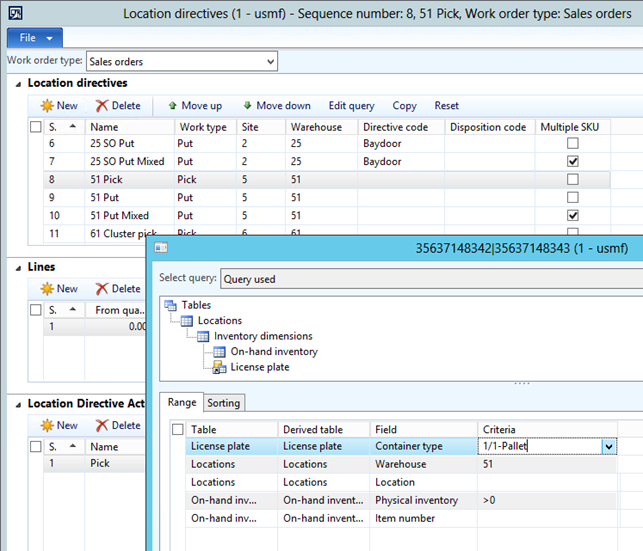This screenshot has width=643, height=551.
Task: Click Delete icon in the Lines section
Action: pos(101,288)
